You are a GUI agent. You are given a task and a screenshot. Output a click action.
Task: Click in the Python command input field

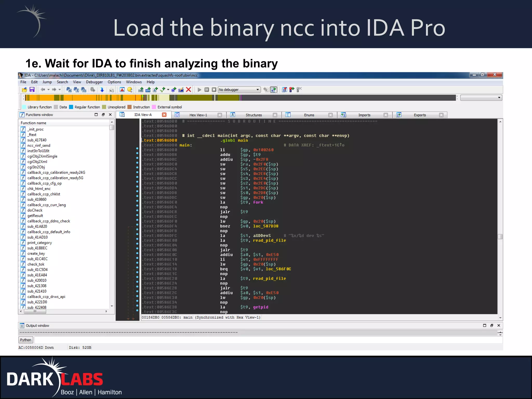pyautogui.click(x=269, y=340)
